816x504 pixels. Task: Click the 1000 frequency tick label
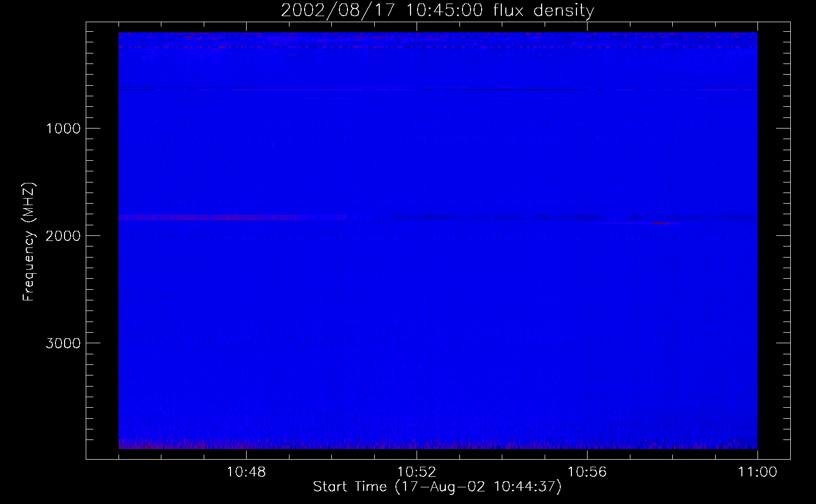click(63, 129)
